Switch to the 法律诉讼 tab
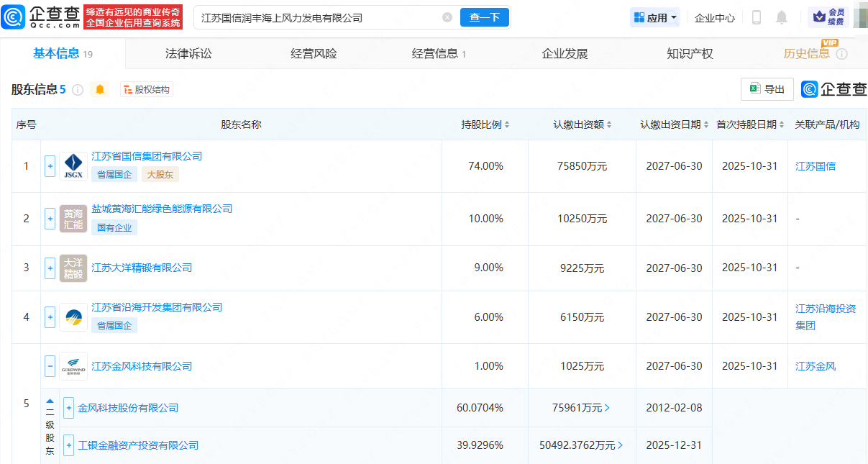Viewport: 868px width, 464px height. click(188, 53)
